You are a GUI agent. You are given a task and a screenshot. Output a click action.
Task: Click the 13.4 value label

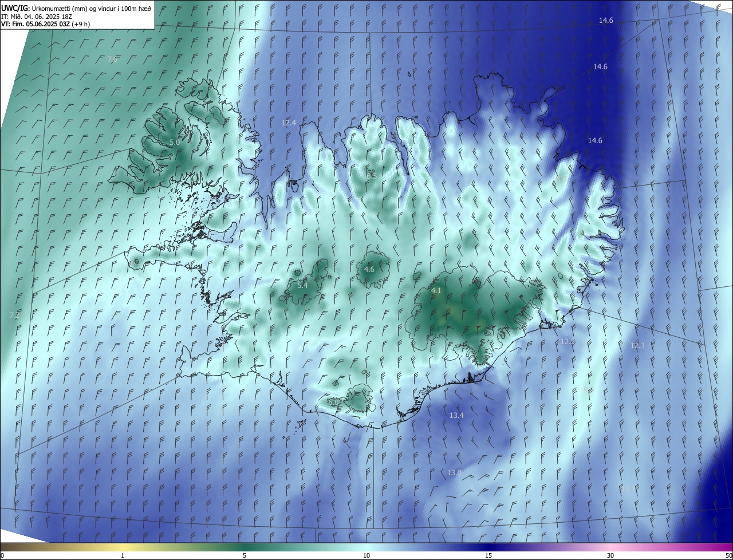[x=456, y=416]
